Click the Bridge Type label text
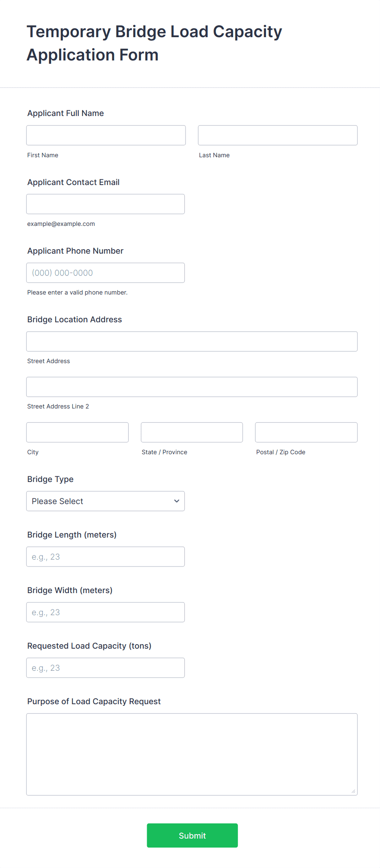The width and height of the screenshot is (380, 868). tap(50, 479)
